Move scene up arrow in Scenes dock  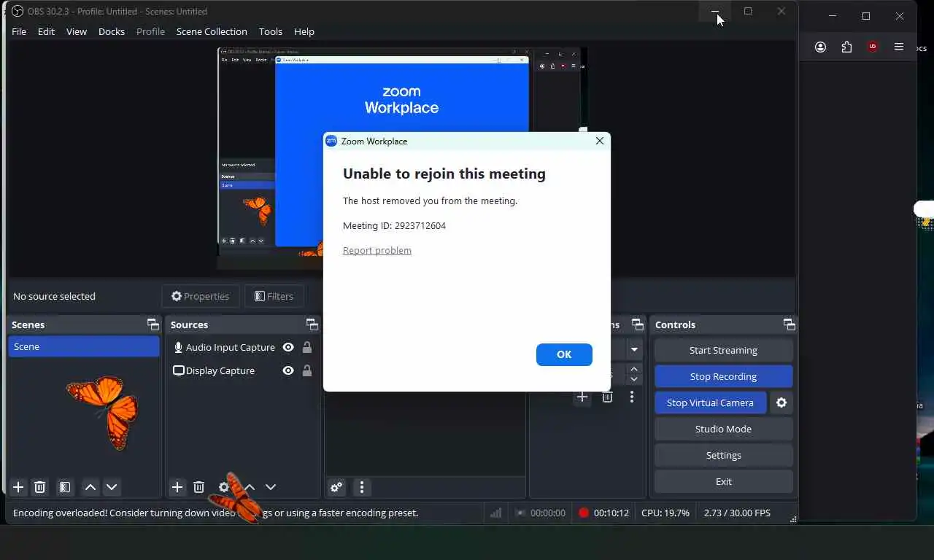90,487
